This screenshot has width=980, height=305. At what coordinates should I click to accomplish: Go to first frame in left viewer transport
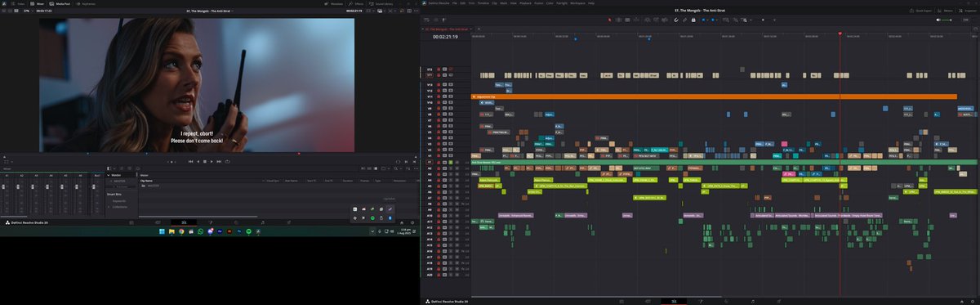point(190,162)
